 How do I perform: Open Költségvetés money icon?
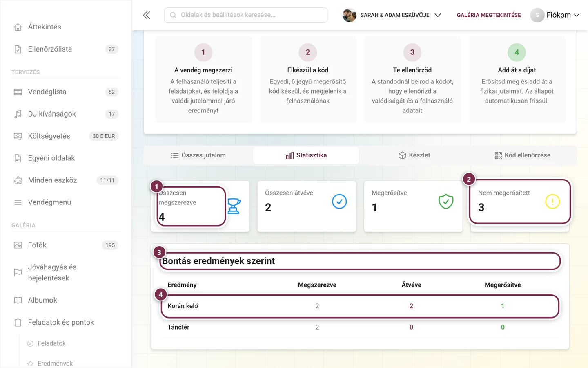pyautogui.click(x=18, y=136)
